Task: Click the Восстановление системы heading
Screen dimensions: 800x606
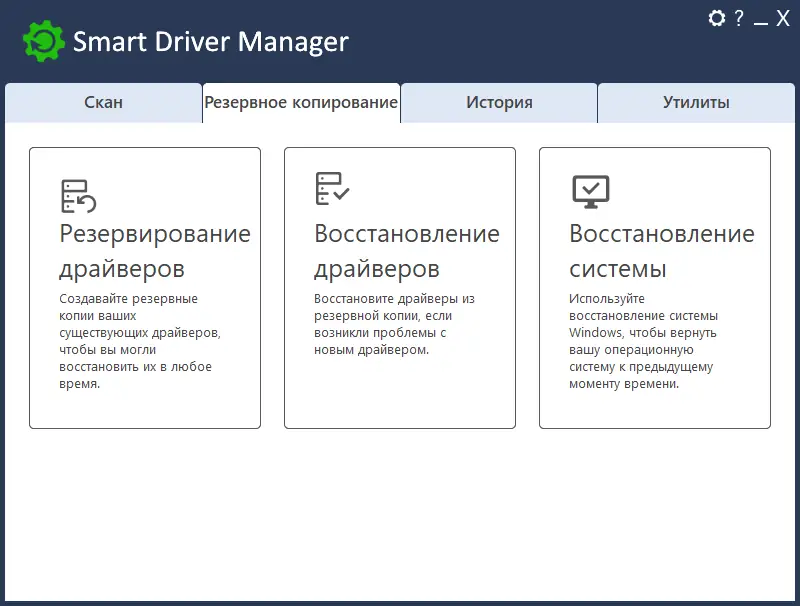Action: click(x=661, y=251)
